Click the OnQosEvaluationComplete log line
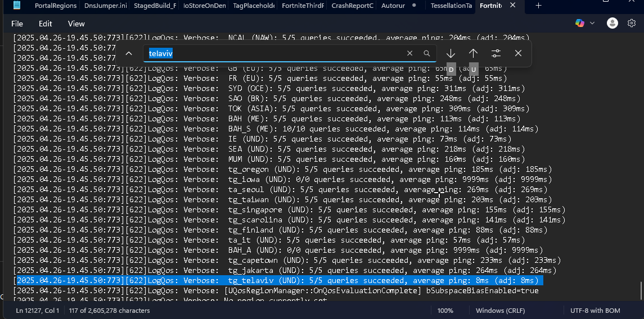Image resolution: width=644 pixels, height=319 pixels. click(x=276, y=291)
